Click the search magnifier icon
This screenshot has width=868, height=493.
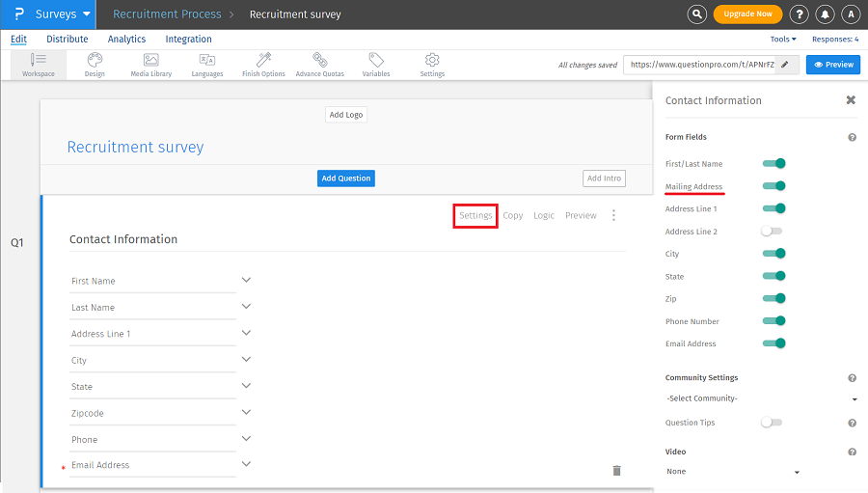[x=697, y=14]
